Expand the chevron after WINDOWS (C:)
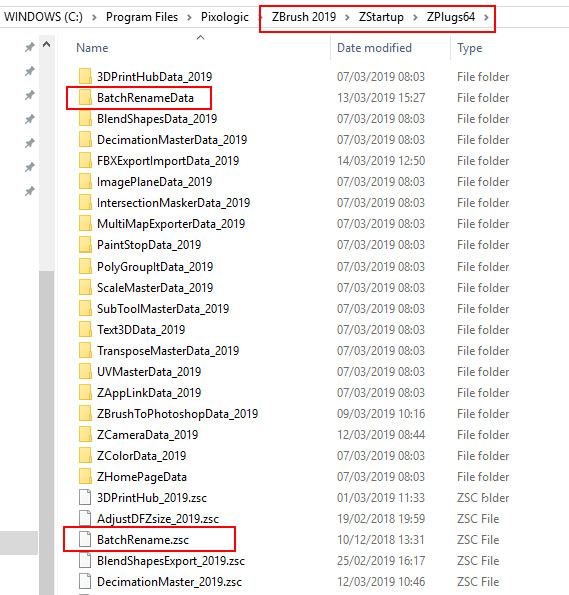The image size is (569, 595). coord(94,17)
